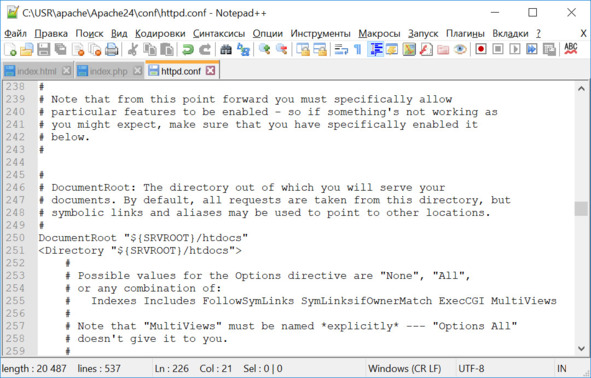The image size is (591, 378).
Task: Click the vertical scrollbar thumb
Action: pos(581,208)
